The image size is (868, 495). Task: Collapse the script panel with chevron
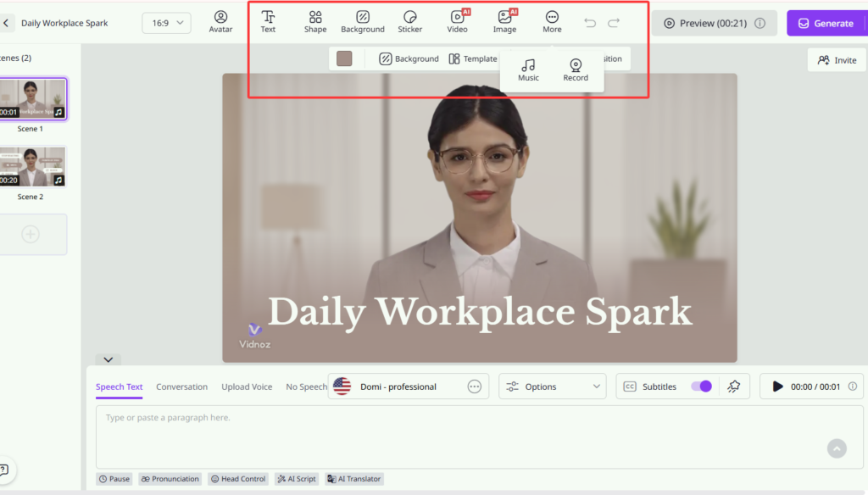[108, 359]
